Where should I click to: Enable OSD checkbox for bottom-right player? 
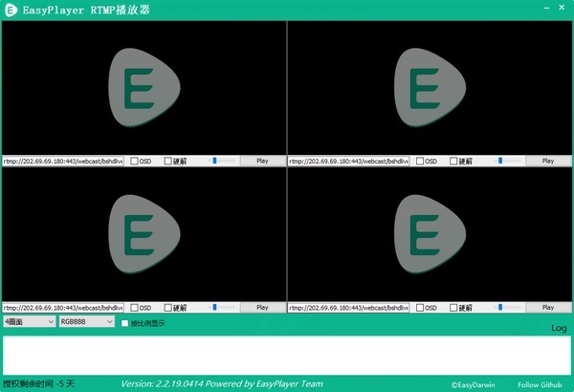coord(421,308)
